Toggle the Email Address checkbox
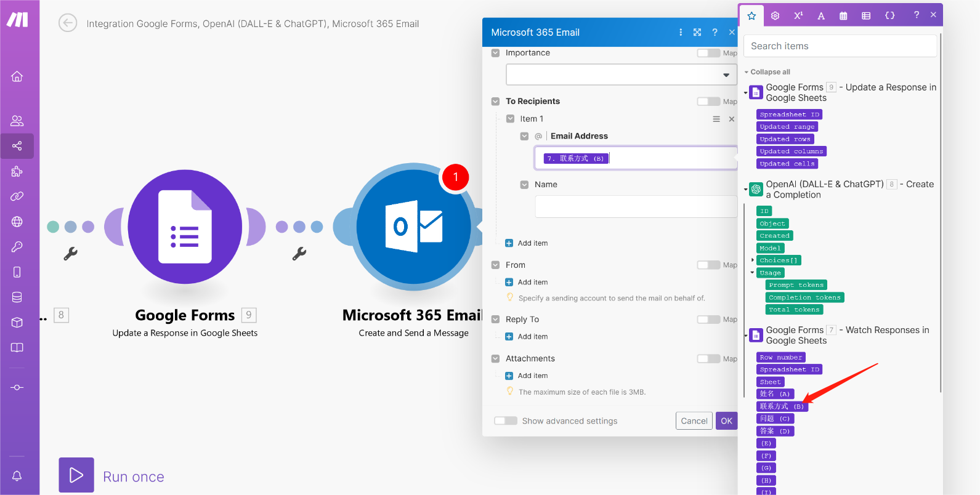 [x=524, y=136]
